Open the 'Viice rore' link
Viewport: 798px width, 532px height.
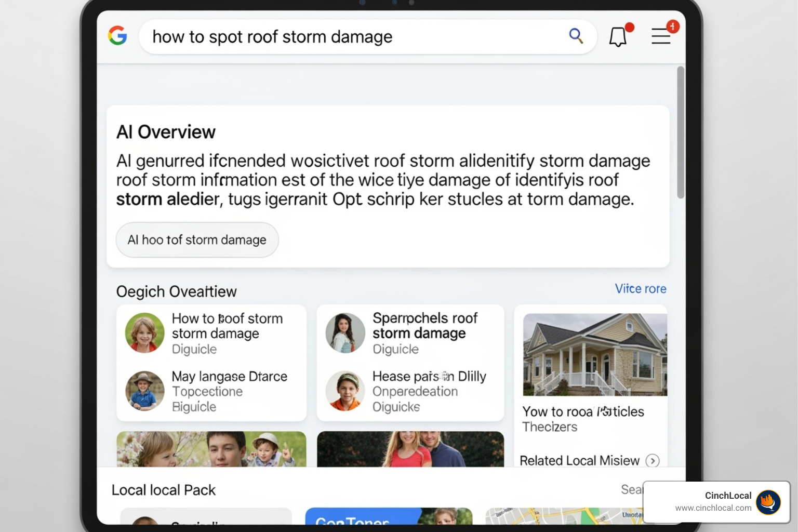click(640, 289)
